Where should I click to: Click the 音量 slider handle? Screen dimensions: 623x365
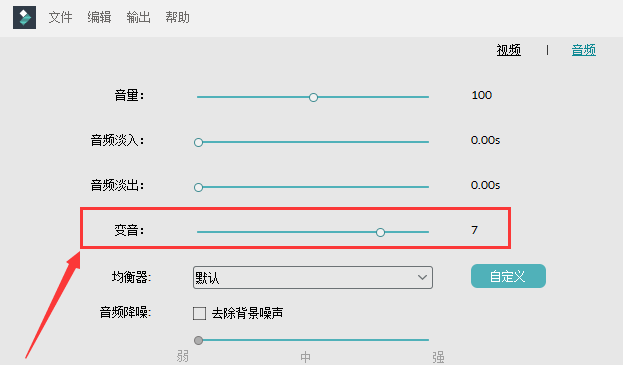313,97
